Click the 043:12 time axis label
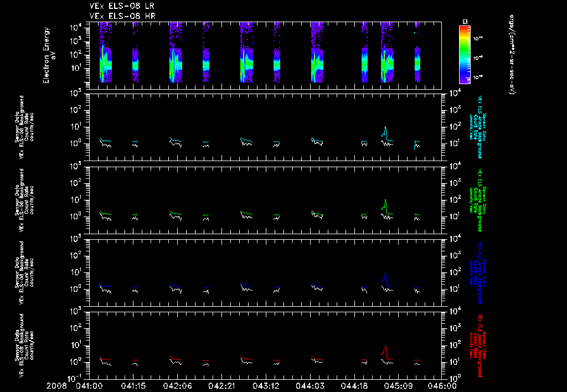 (266, 386)
